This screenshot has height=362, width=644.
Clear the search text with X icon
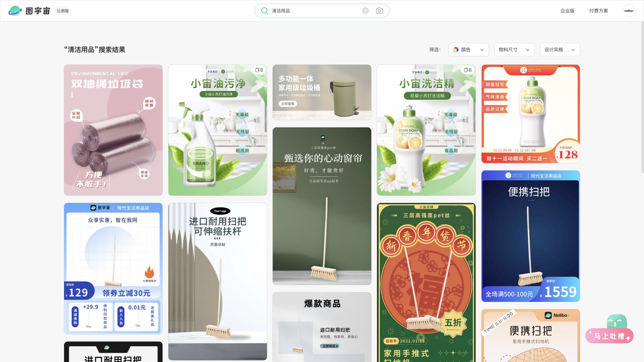365,11
